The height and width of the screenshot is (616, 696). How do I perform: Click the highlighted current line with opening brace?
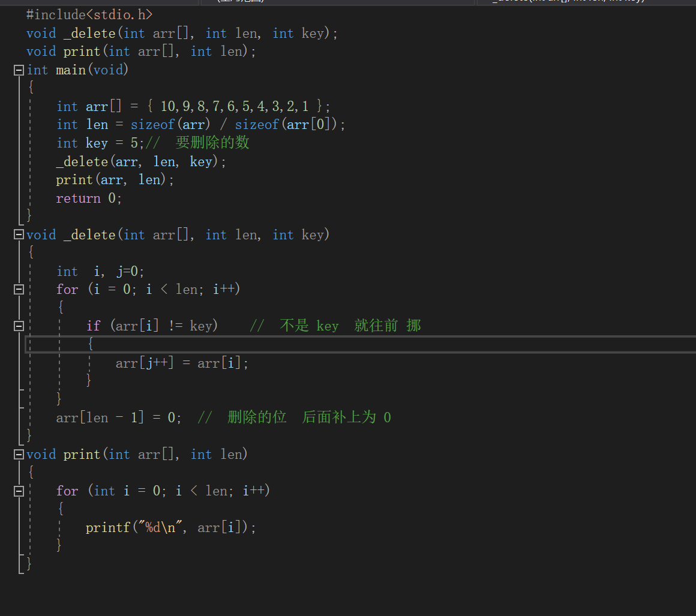pos(361,344)
